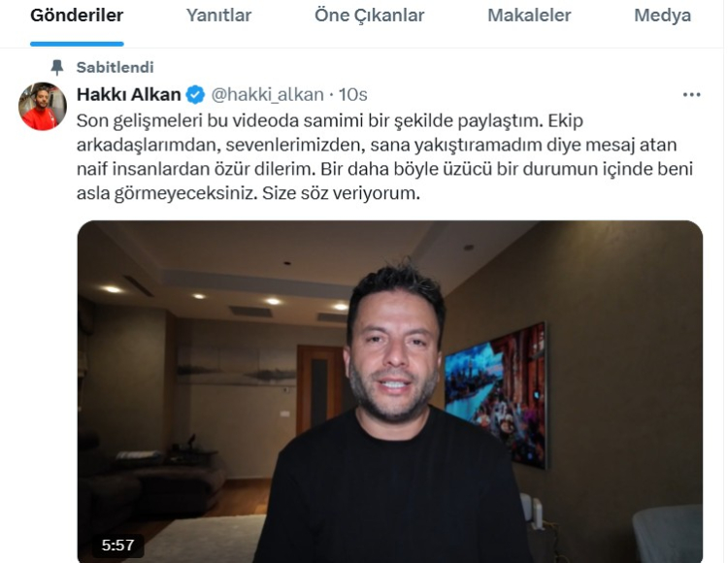728x563 pixels.
Task: Click the blue verified badge icon
Action: (x=195, y=95)
